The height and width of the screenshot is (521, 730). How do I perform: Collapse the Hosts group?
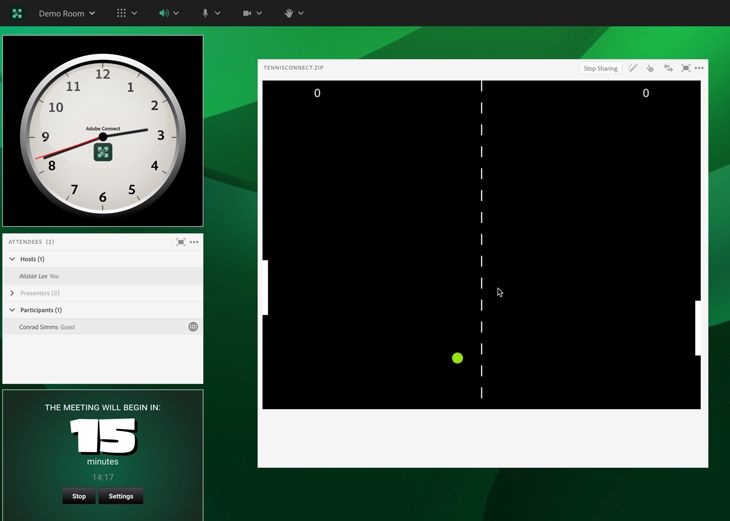12,259
